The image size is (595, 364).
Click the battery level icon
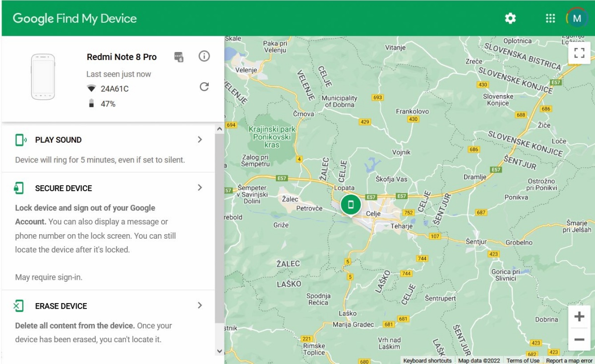pos(91,104)
